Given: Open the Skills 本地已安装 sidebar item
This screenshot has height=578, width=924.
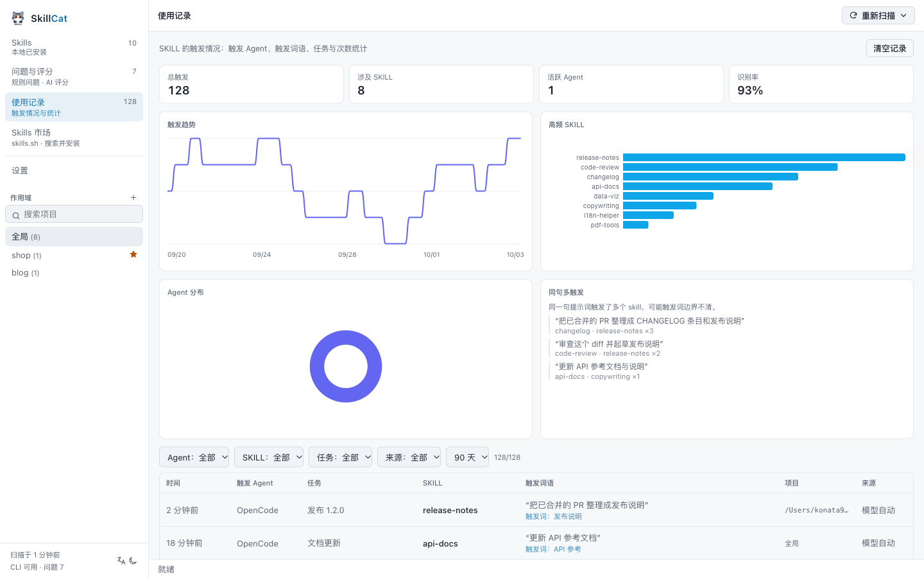Looking at the screenshot, I should (74, 47).
